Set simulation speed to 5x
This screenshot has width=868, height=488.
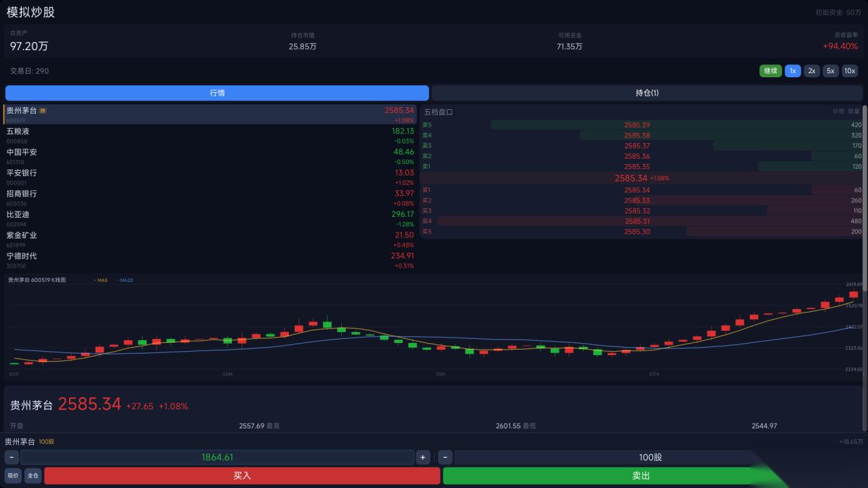(x=831, y=71)
